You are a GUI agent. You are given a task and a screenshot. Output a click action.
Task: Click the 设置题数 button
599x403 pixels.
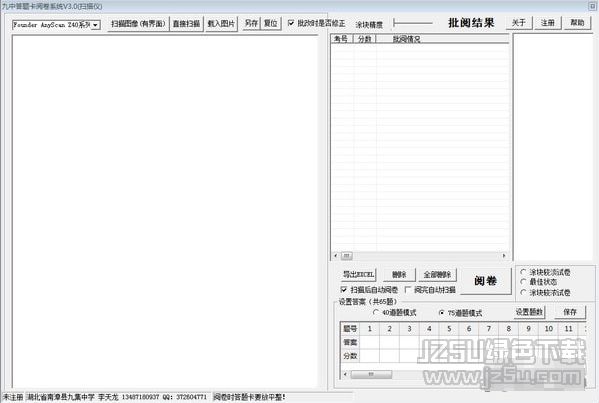click(x=529, y=312)
